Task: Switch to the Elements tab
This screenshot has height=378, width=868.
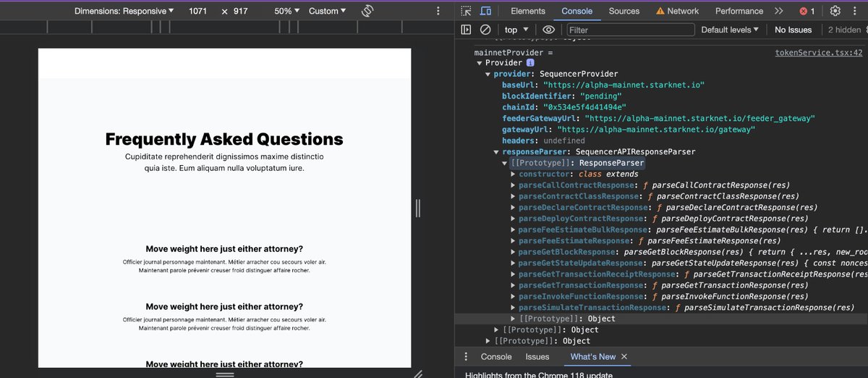Action: point(528,11)
